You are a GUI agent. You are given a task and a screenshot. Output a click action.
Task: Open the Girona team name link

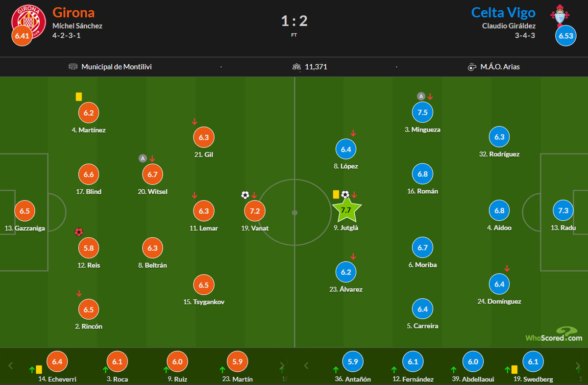[x=73, y=12]
